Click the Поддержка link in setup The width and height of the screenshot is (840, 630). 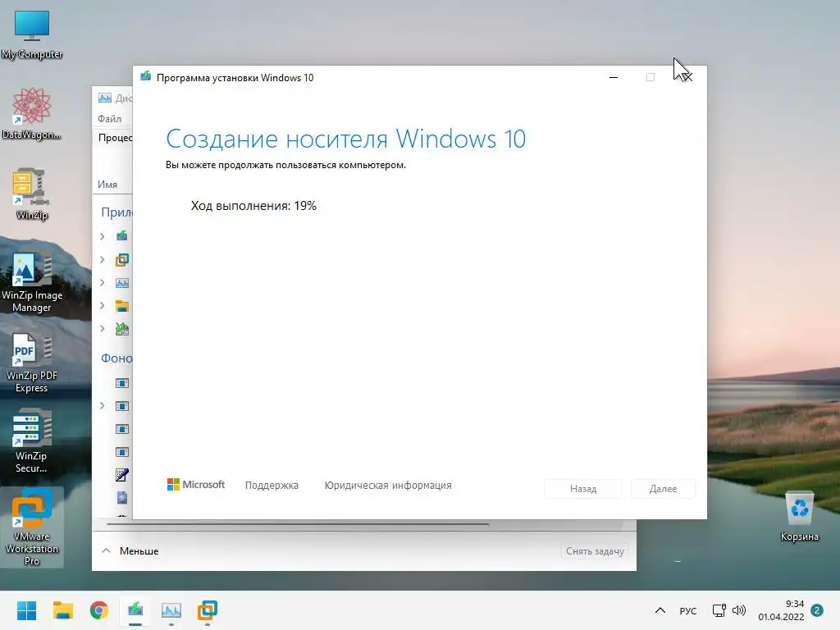point(272,486)
